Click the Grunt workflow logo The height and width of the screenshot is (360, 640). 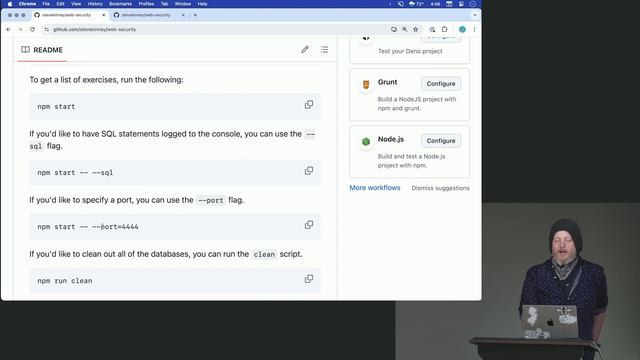point(366,84)
